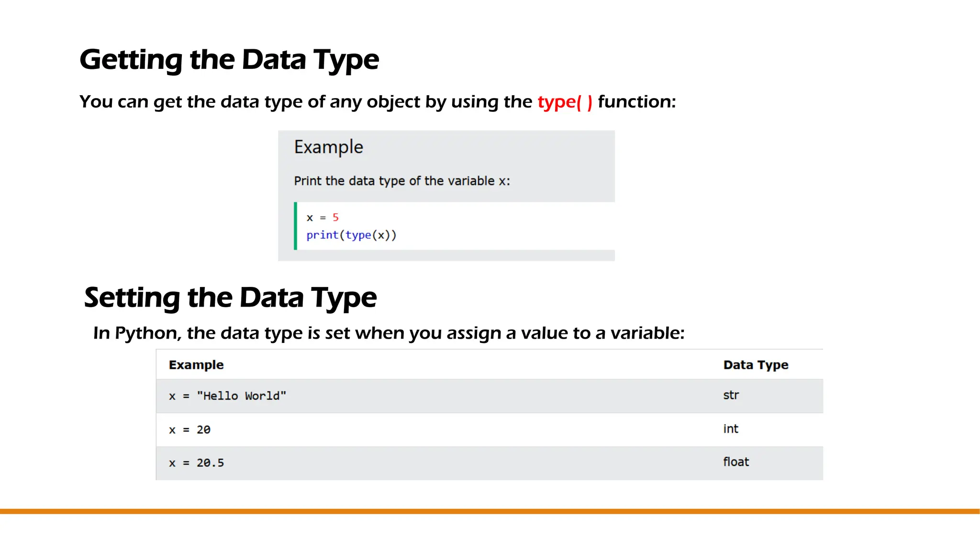Screen dimensions: 980x551
Task: Click the 'str' data type cell
Action: tap(731, 395)
